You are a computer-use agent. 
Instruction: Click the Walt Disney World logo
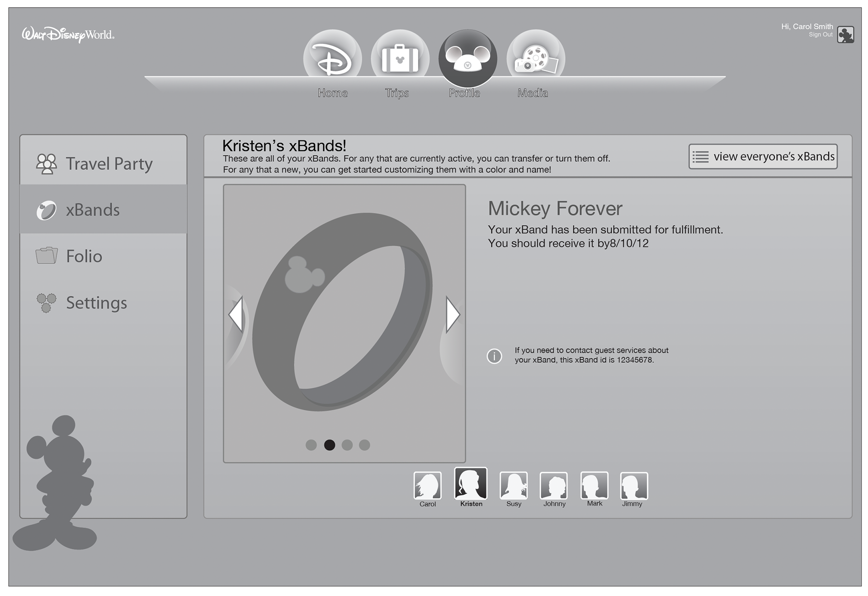tap(68, 35)
